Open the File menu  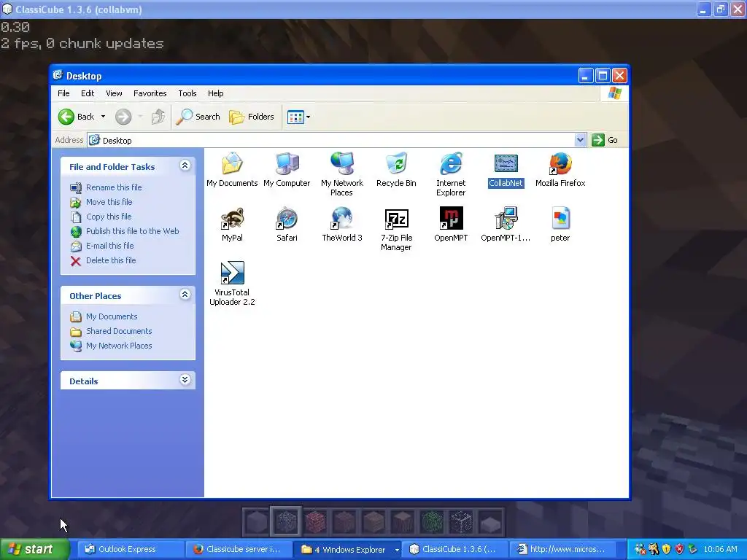click(x=63, y=93)
